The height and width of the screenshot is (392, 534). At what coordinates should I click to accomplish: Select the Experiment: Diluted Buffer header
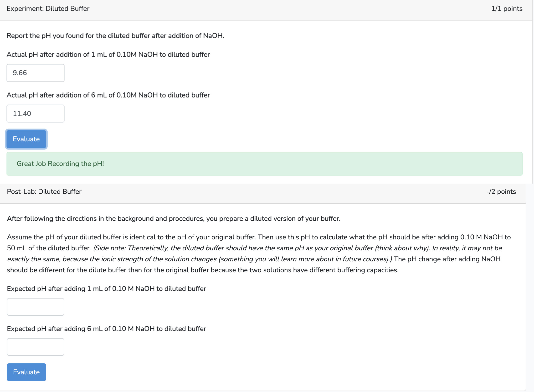click(x=48, y=8)
